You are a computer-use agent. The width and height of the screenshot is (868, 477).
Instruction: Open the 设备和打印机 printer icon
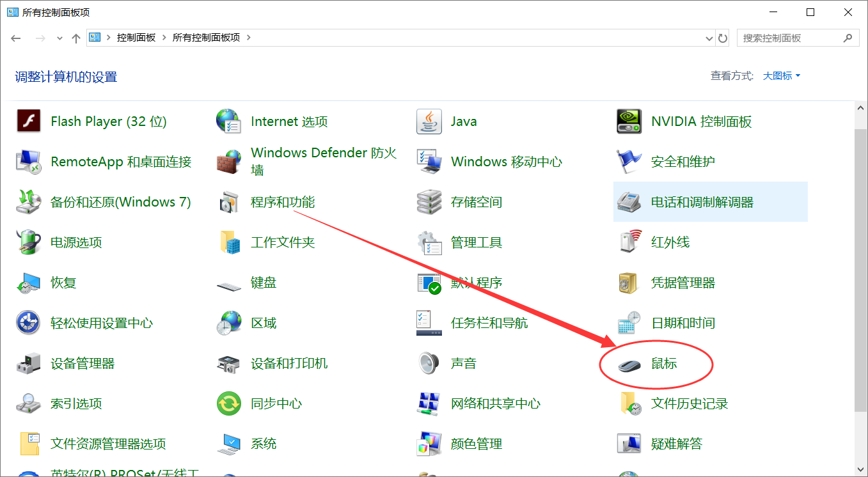pos(228,363)
